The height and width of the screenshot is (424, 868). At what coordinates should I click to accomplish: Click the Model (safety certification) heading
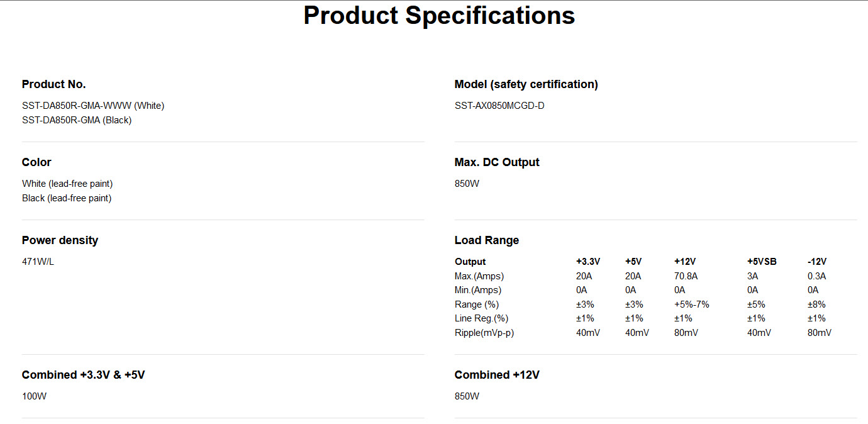[526, 84]
